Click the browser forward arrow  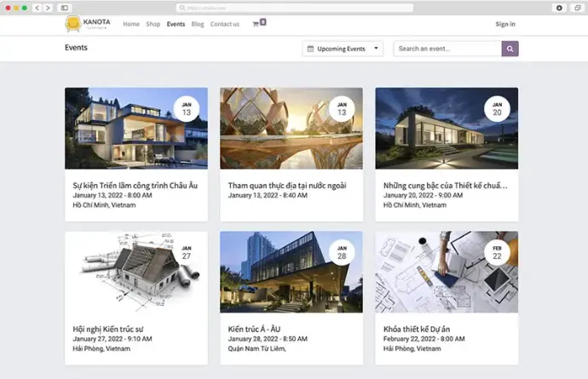(x=47, y=8)
